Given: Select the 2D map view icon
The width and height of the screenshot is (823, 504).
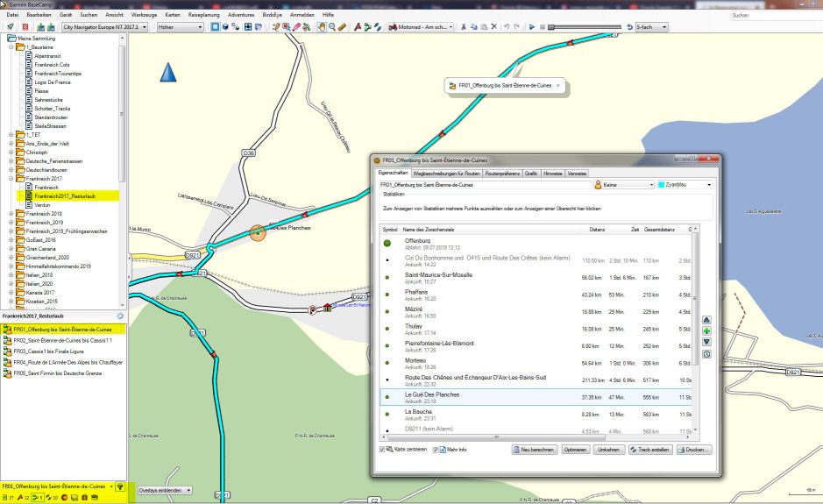Looking at the screenshot, I should point(216,27).
